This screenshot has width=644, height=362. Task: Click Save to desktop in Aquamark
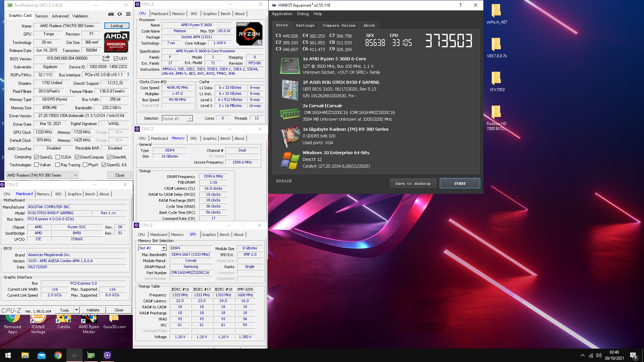[413, 183]
